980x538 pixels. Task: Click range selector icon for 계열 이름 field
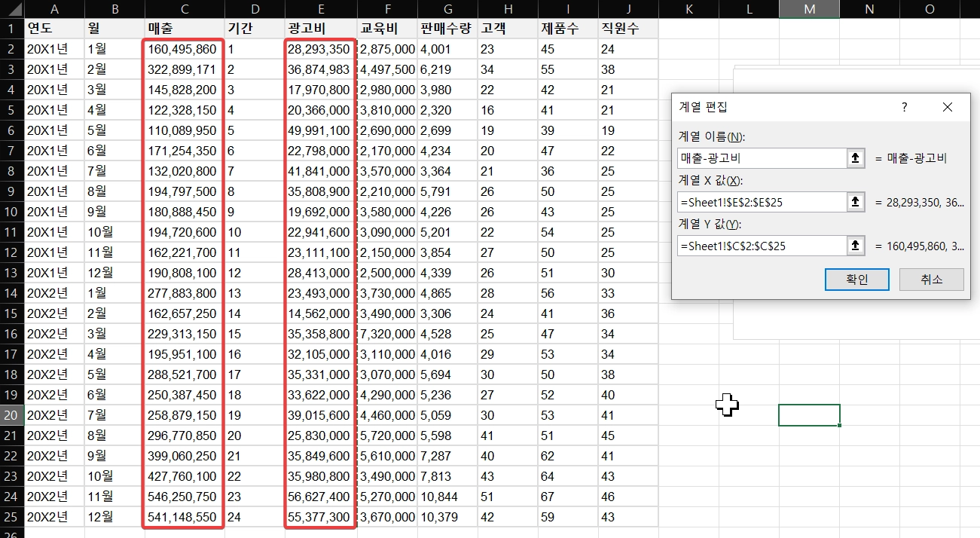pyautogui.click(x=856, y=158)
